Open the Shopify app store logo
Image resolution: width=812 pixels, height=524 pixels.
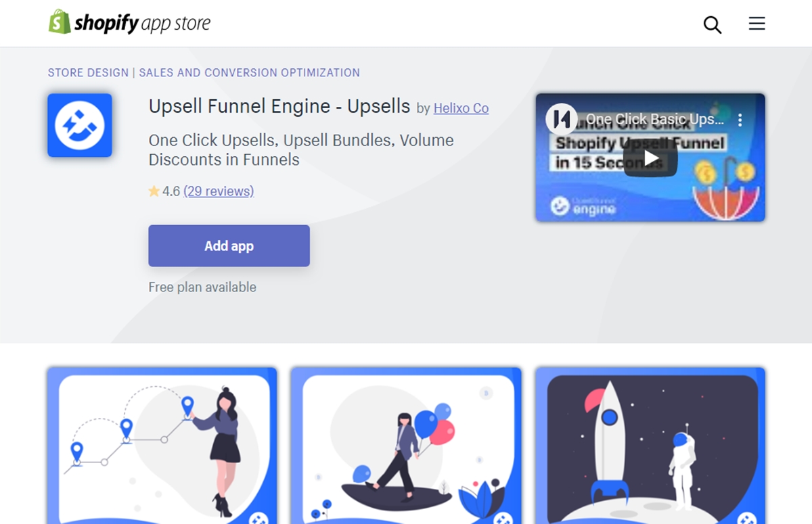pyautogui.click(x=129, y=23)
